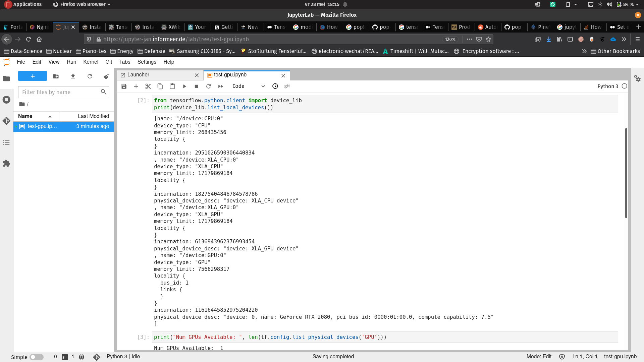Cut the selected cell
Screen dimensions: 644x362
(148, 86)
